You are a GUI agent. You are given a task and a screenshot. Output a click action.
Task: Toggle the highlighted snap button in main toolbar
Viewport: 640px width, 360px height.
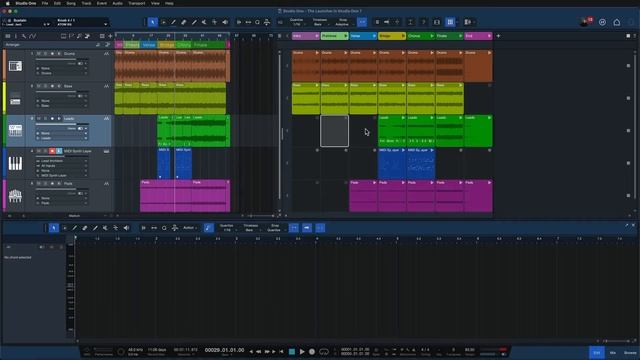[x=362, y=22]
